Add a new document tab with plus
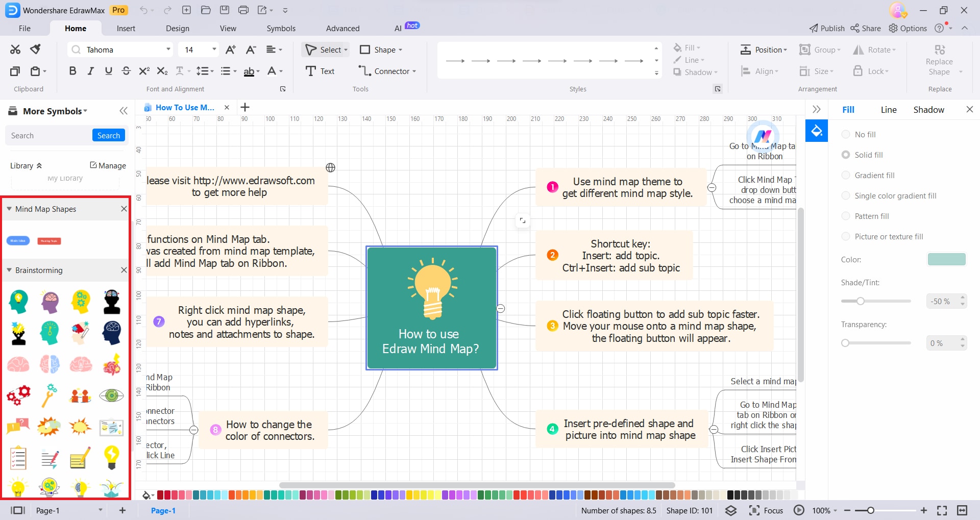The width and height of the screenshot is (980, 520). pyautogui.click(x=245, y=107)
